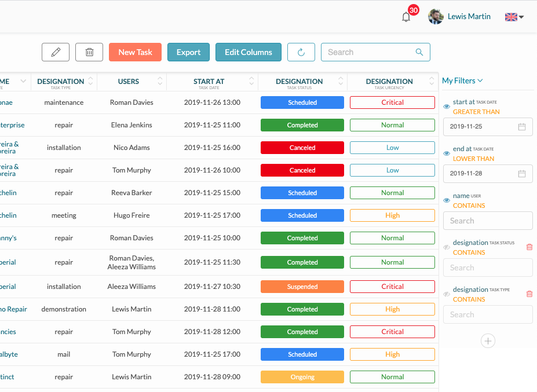Open calendar for start at filter date
The image size is (537, 392).
point(521,127)
